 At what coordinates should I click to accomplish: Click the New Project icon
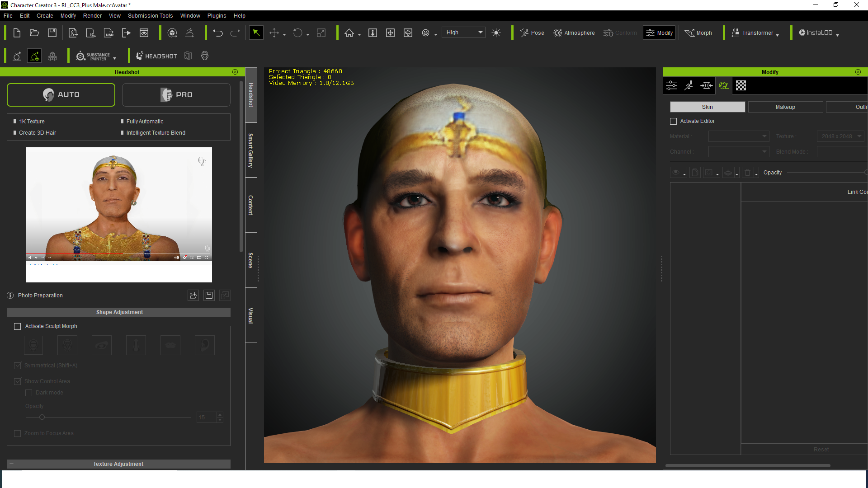17,33
